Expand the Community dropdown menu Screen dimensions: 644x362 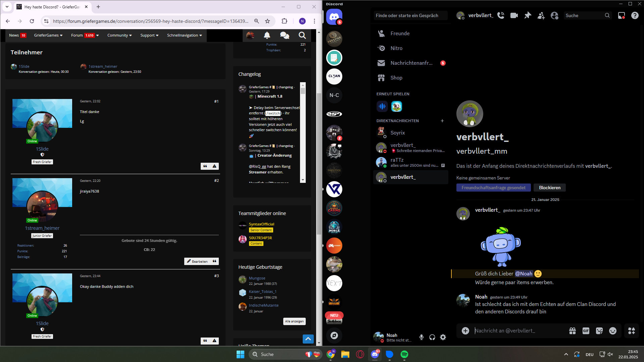119,35
